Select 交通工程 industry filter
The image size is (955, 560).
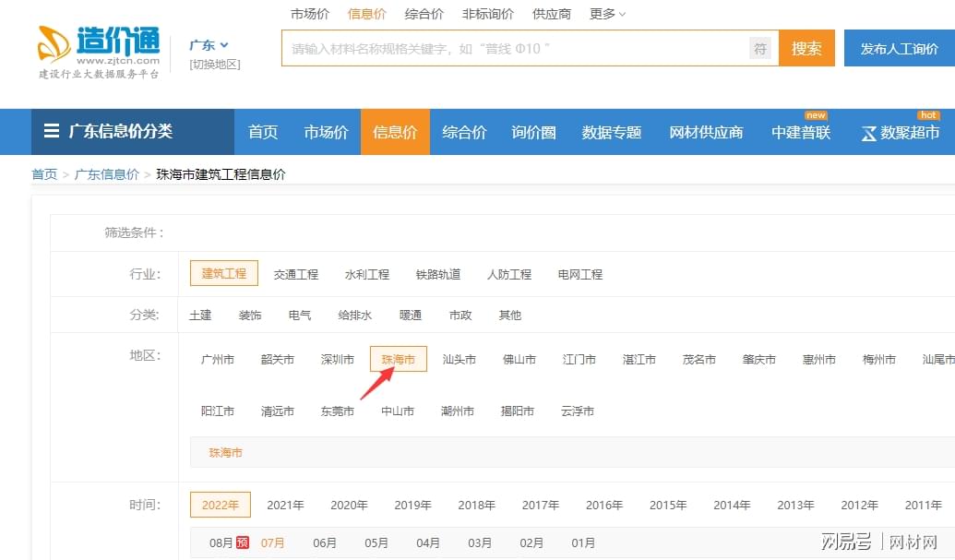(x=295, y=275)
